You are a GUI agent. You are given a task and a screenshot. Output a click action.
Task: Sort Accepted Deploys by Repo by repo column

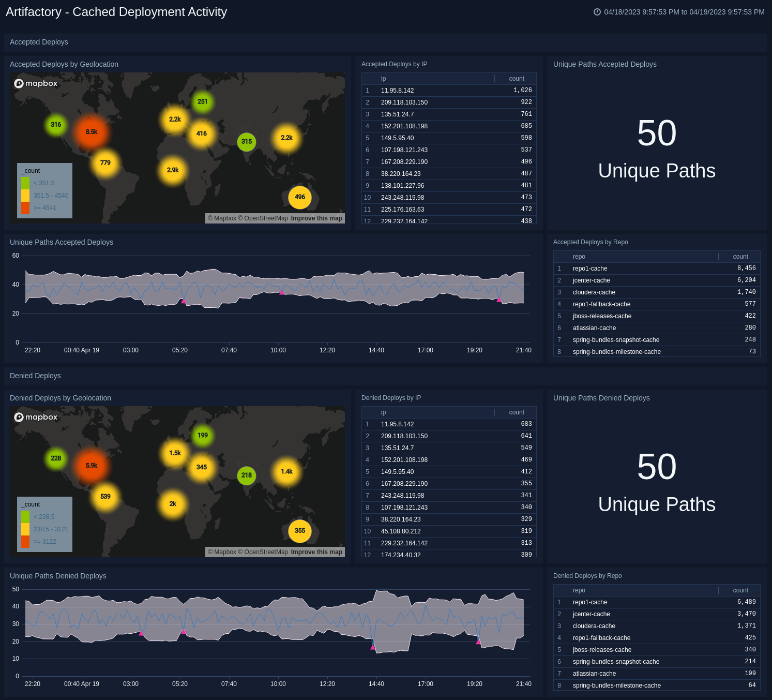coord(579,257)
